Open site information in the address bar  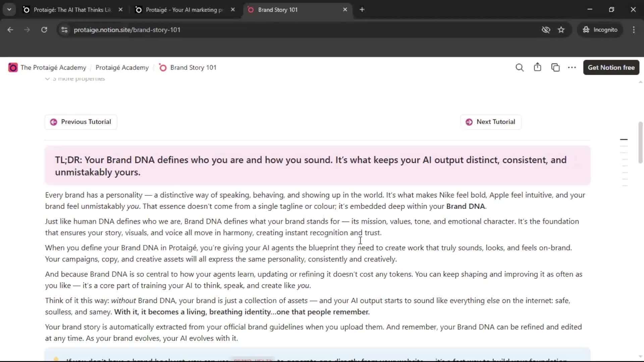coord(64,30)
